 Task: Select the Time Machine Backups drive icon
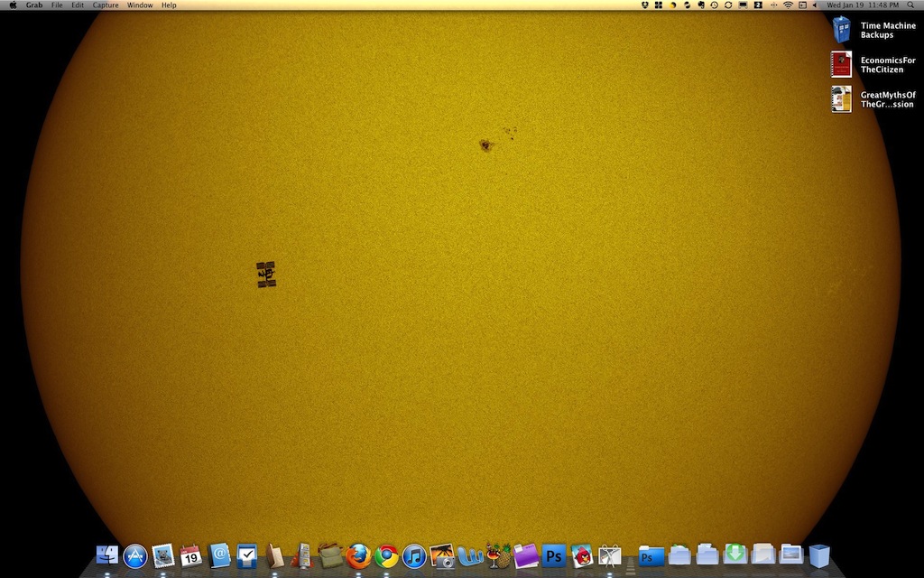pyautogui.click(x=842, y=30)
